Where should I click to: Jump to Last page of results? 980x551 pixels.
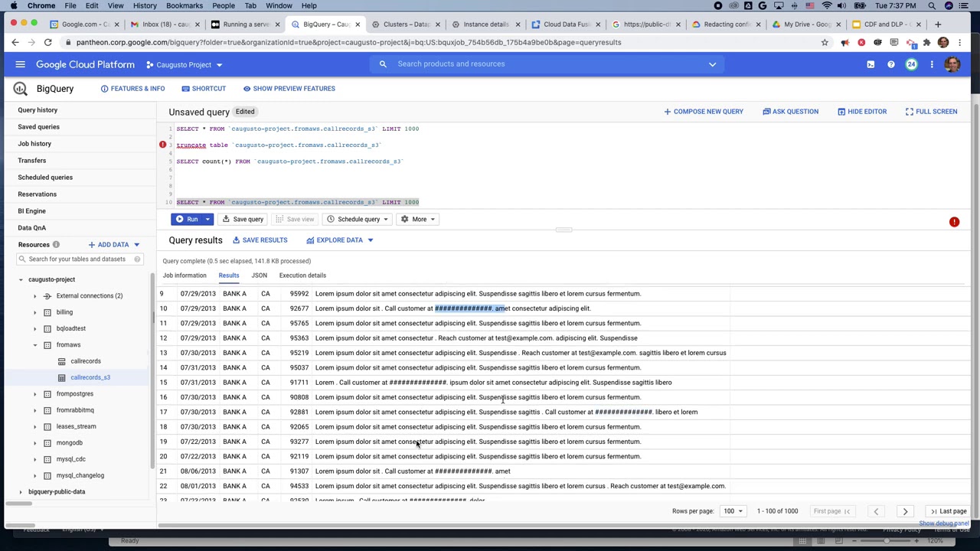coord(949,511)
